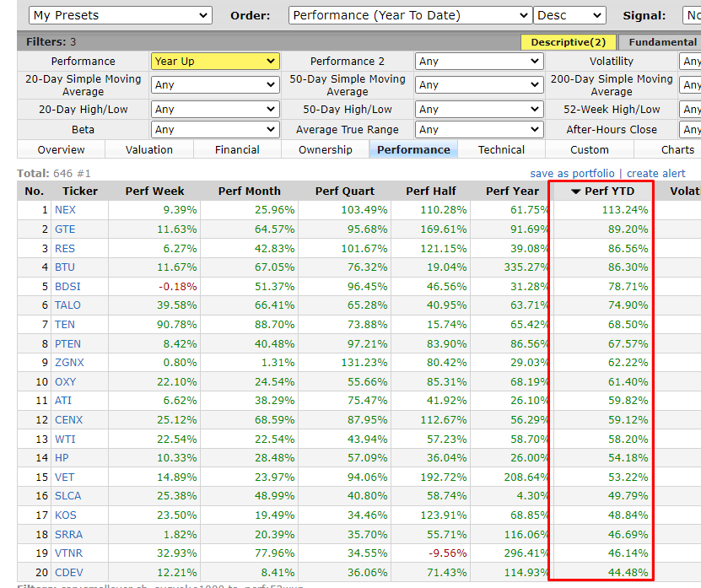Open the ZGNX ticker link
701x588 pixels.
click(69, 363)
